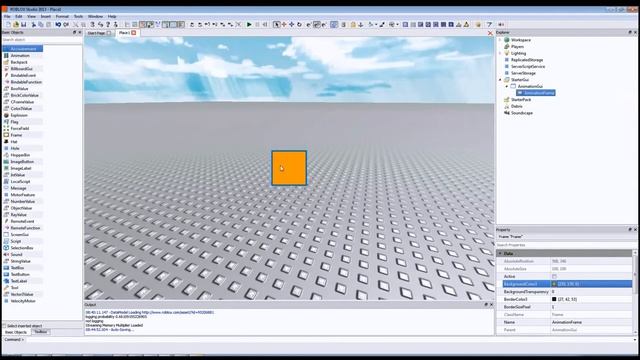Expand the Workspace tree node arrow

pyautogui.click(x=500, y=40)
